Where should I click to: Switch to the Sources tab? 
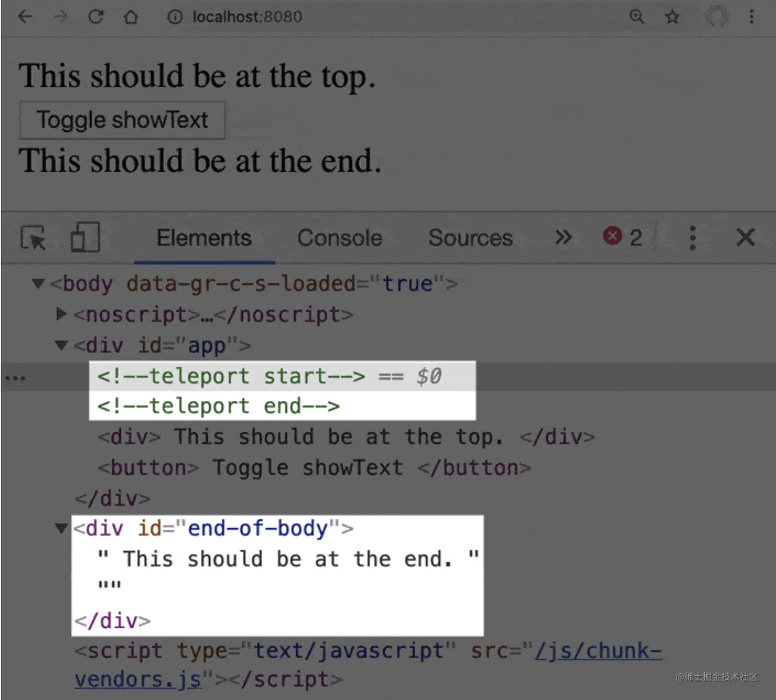tap(471, 238)
